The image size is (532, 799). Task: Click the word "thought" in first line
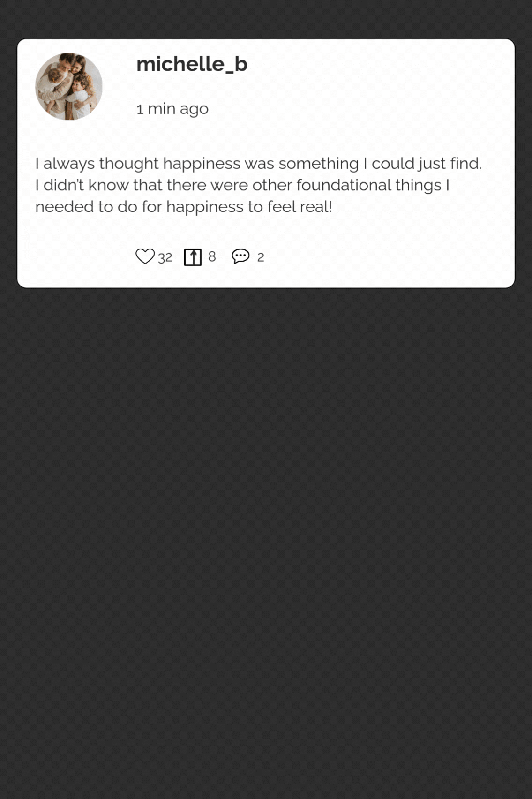coord(129,164)
